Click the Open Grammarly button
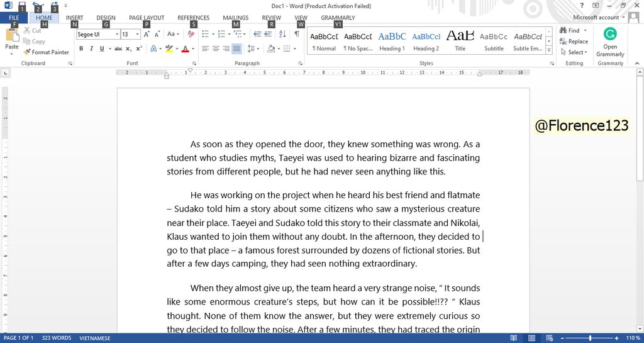Image resolution: width=644 pixels, height=343 pixels. tap(610, 42)
